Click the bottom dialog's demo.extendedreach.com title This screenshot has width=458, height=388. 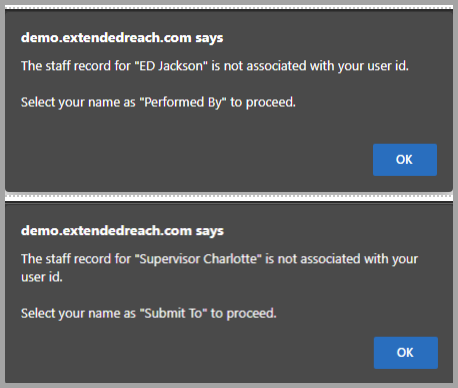[106, 231]
